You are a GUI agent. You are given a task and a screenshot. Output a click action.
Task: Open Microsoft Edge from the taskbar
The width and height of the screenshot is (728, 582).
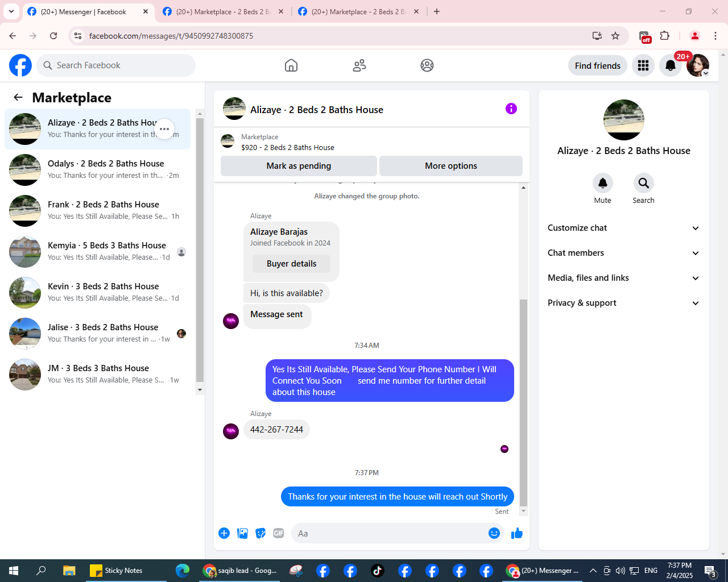click(183, 571)
